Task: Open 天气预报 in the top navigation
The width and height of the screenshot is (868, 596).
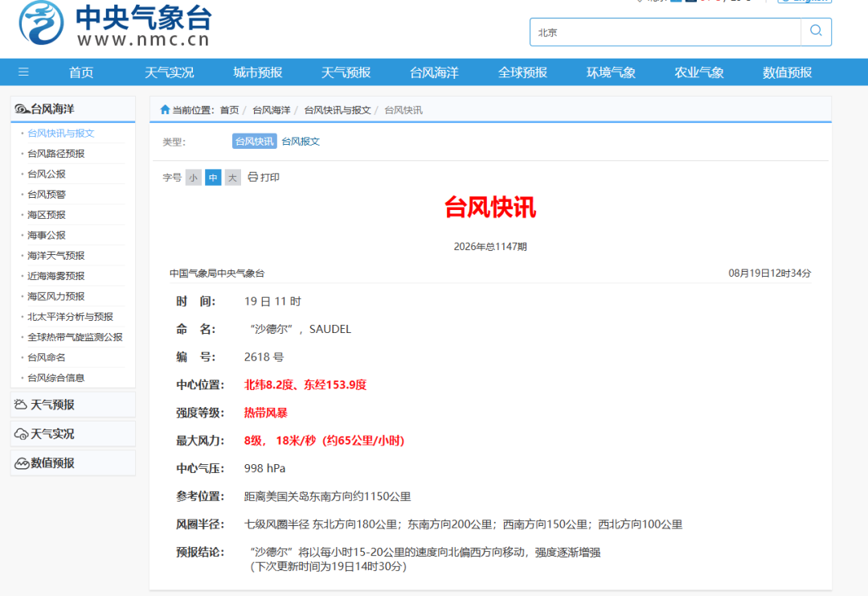Action: [346, 72]
